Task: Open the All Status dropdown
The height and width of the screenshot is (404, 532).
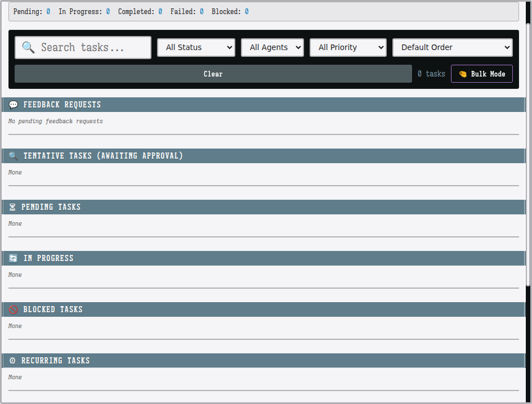Action: tap(196, 47)
